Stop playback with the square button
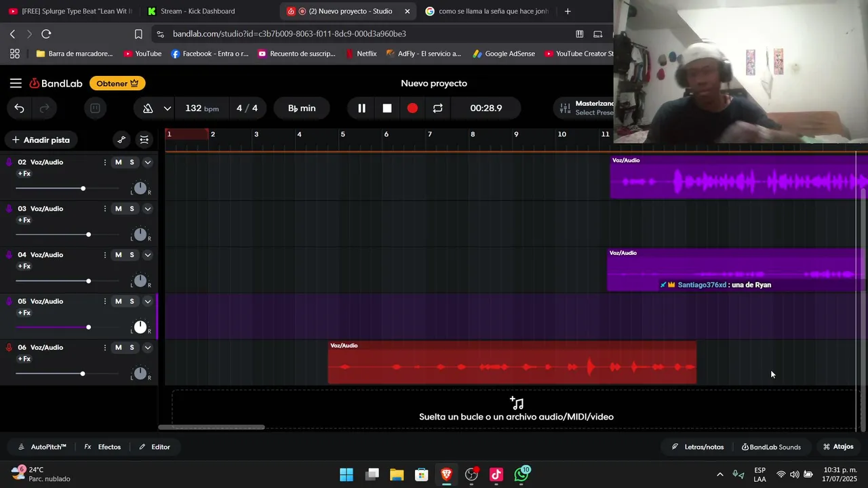 pos(387,108)
